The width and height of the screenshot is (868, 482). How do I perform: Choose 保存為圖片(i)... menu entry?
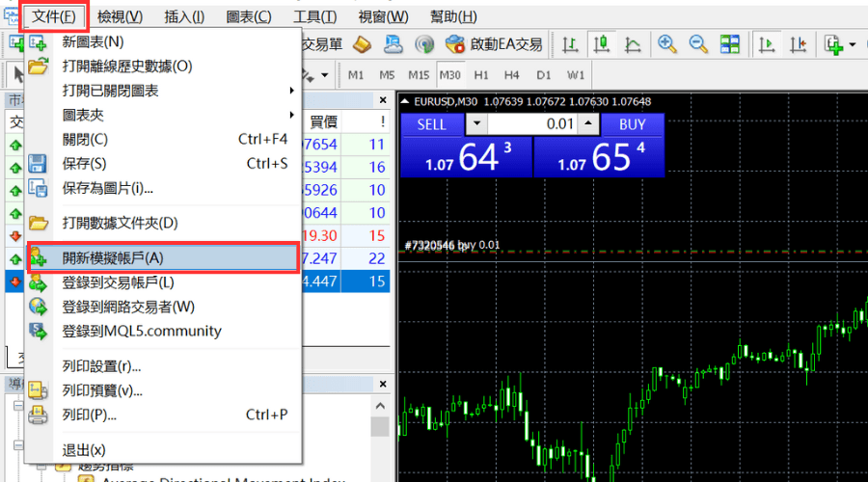click(x=108, y=188)
